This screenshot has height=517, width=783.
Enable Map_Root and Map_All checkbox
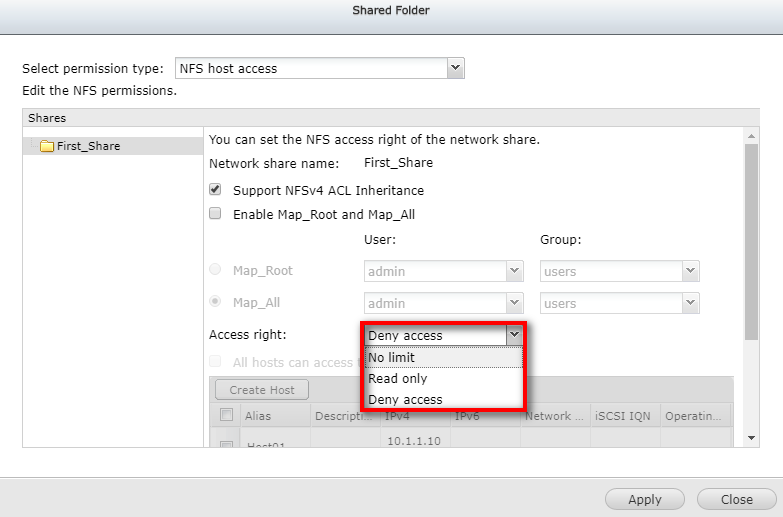pos(215,214)
